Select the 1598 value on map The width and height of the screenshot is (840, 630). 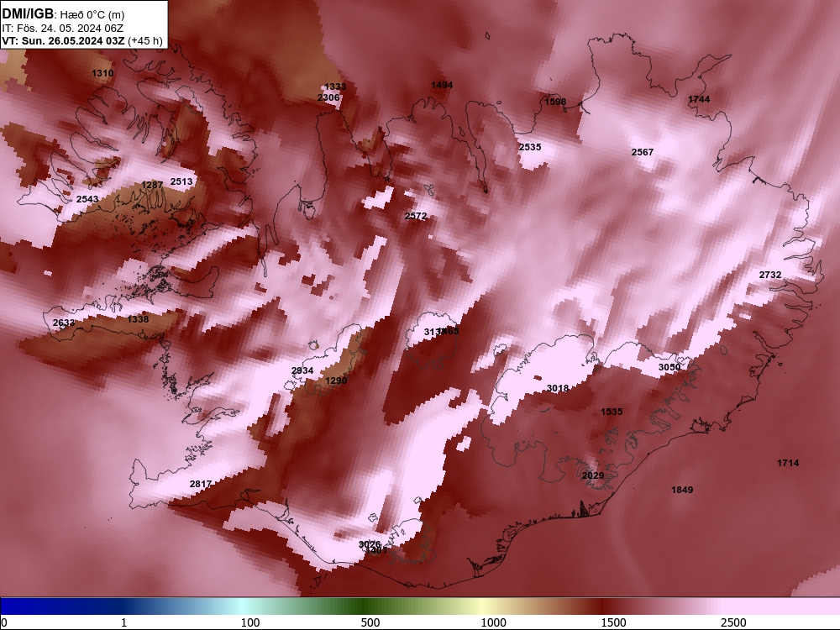pos(555,102)
